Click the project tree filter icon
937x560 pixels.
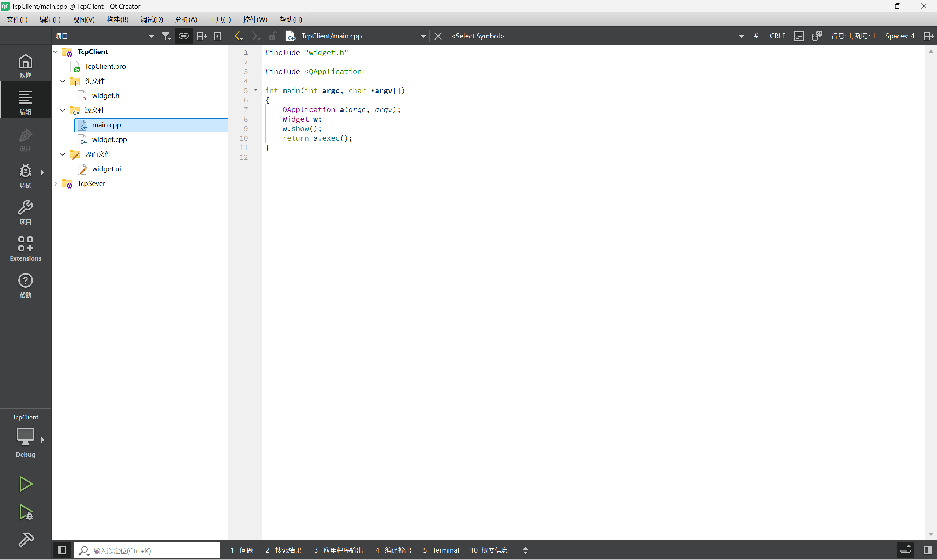[x=166, y=36]
